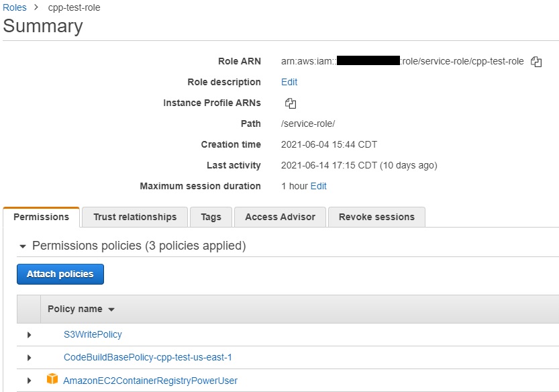
Task: Sort by the Policy name column arrow
Action: tap(111, 309)
